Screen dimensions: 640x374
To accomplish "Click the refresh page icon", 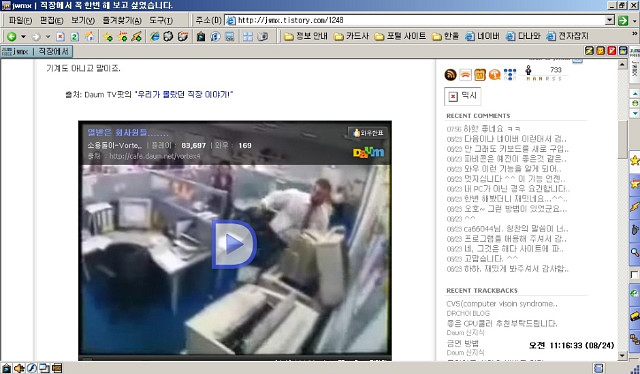I will 74,36.
